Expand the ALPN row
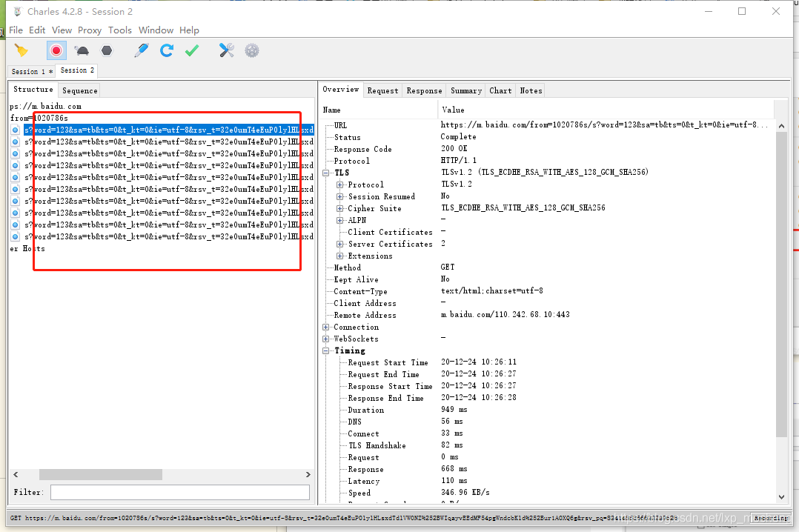The height and width of the screenshot is (532, 799). pyautogui.click(x=340, y=220)
